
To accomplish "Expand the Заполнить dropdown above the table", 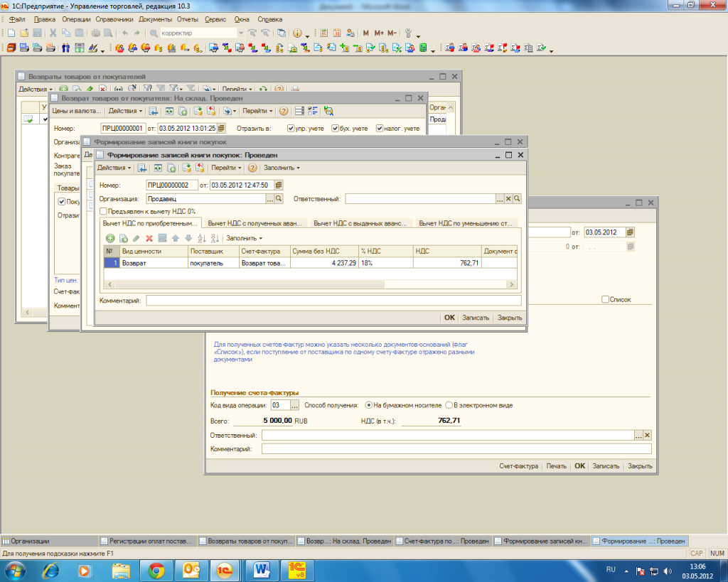I will pos(244,238).
